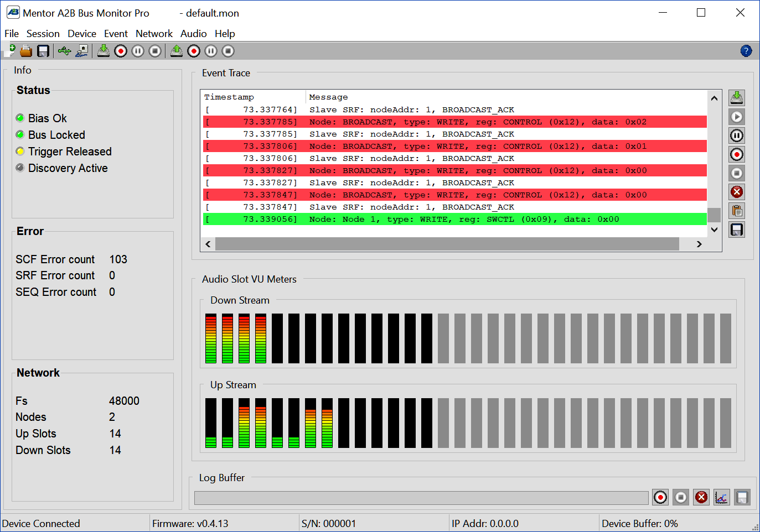The width and height of the screenshot is (760, 532).
Task: Connect to the device via USB icon
Action: [x=64, y=50]
